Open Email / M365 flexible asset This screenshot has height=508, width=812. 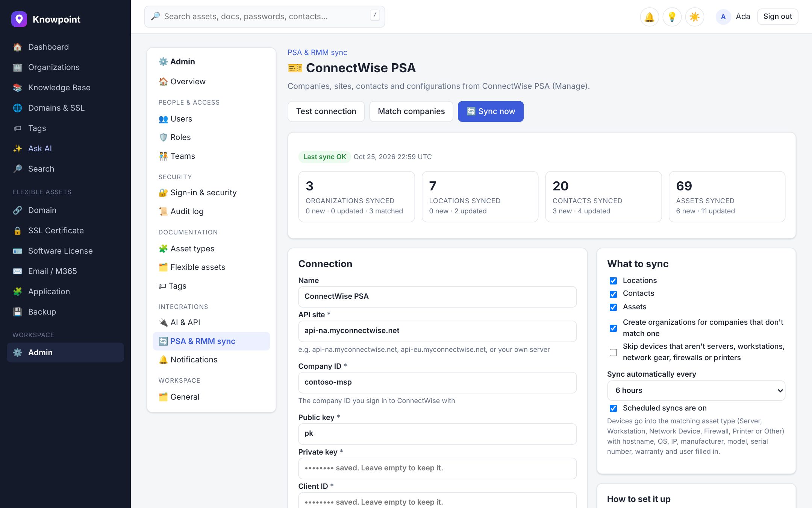coord(65,271)
